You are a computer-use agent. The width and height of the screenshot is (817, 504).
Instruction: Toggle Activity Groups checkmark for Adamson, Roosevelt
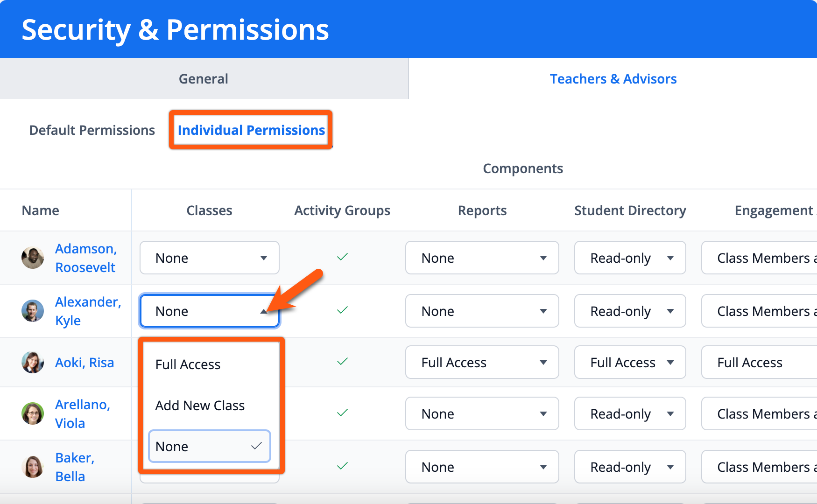(342, 257)
